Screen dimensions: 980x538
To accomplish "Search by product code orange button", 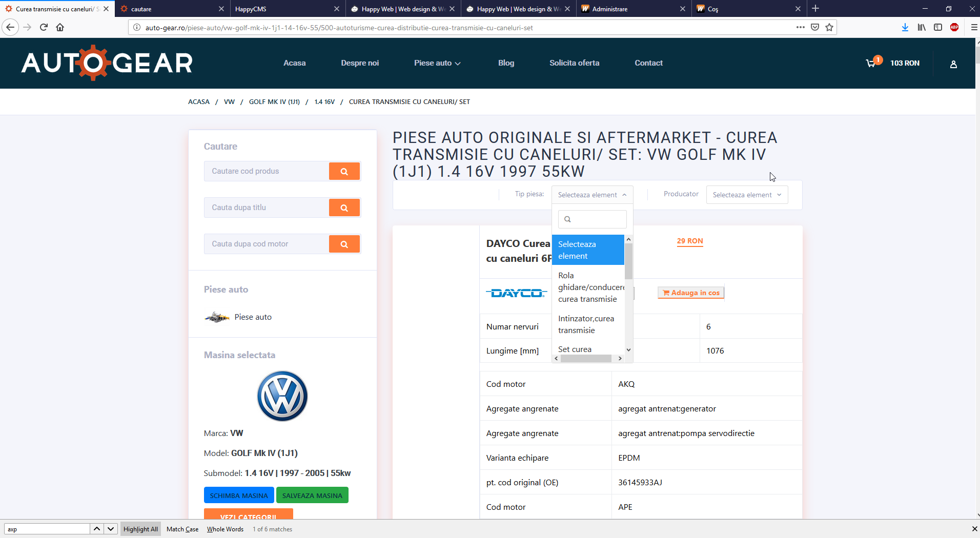I will point(344,171).
